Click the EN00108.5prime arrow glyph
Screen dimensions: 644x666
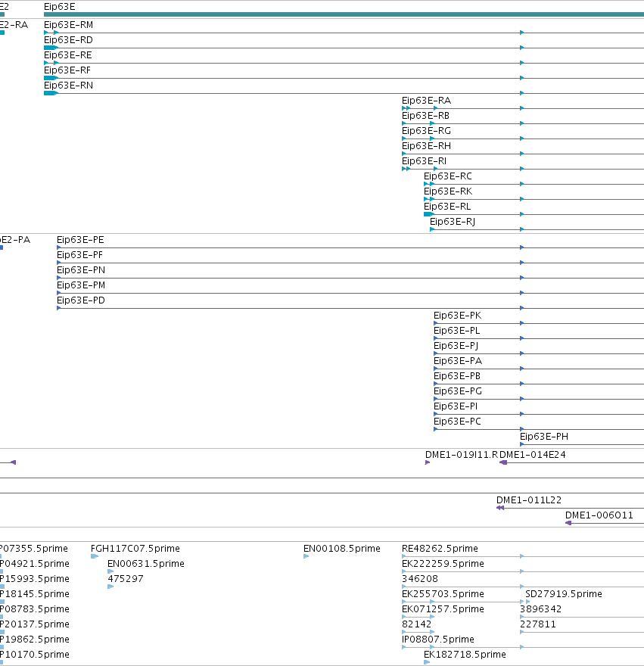pyautogui.click(x=306, y=556)
